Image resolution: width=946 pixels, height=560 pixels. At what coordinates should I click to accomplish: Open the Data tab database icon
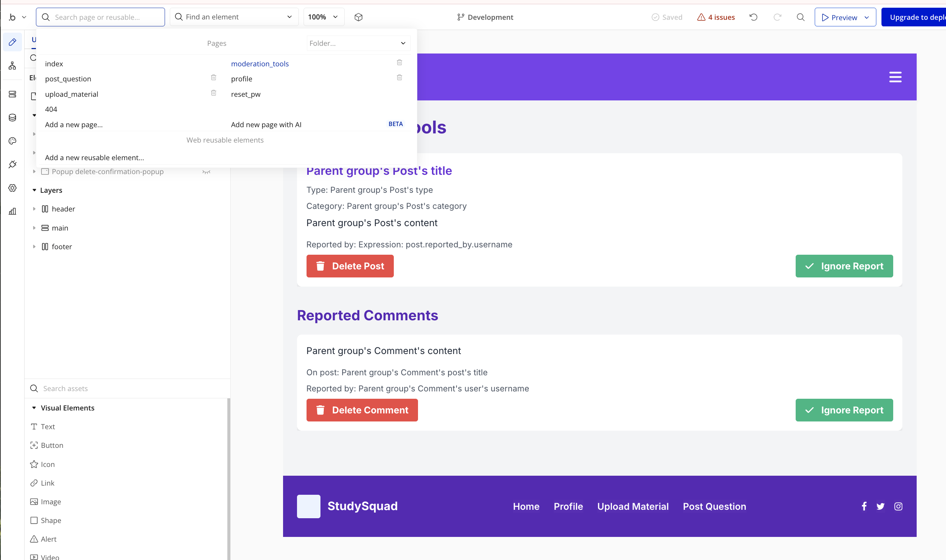point(12,118)
